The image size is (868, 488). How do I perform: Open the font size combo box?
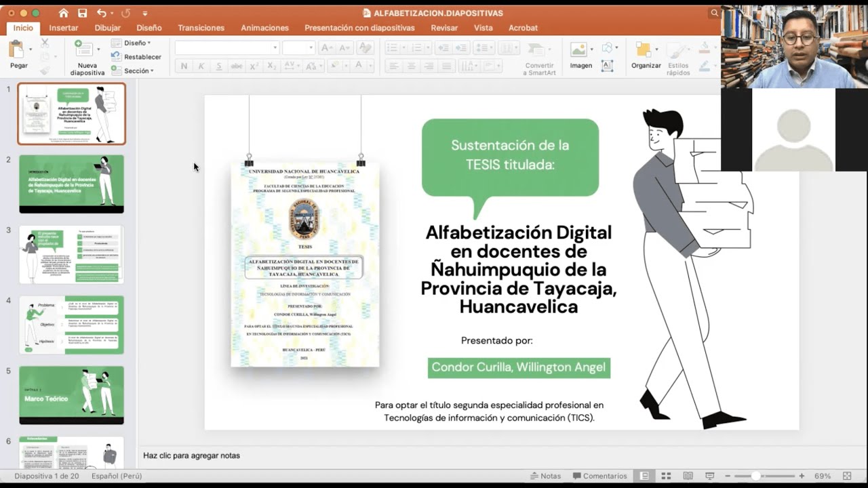click(298, 47)
